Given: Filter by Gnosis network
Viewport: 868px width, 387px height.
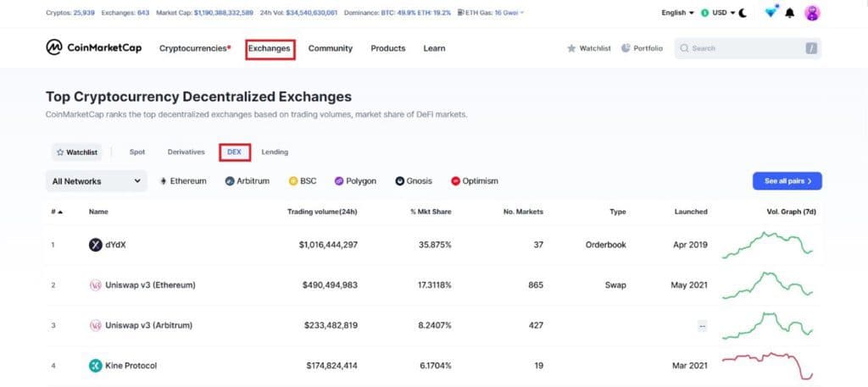Looking at the screenshot, I should [x=414, y=180].
